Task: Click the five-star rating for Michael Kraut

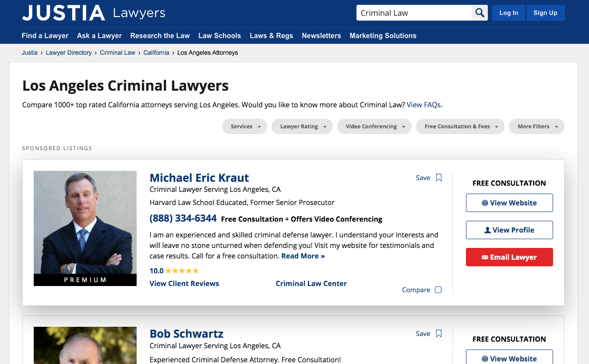Action: [x=182, y=271]
